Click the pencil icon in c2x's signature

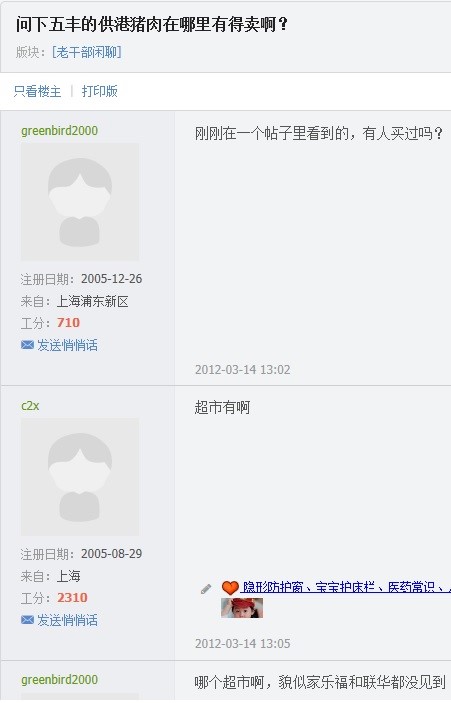[206, 589]
